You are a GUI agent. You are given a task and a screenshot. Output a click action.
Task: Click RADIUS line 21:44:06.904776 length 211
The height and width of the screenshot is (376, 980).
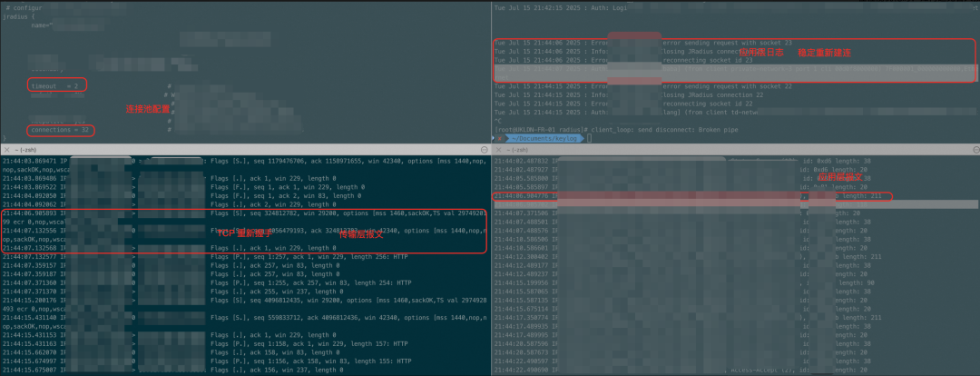point(689,196)
